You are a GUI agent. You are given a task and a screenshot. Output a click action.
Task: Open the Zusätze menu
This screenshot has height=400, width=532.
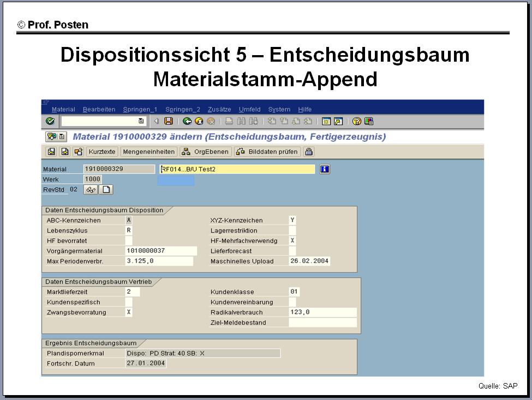(219, 109)
